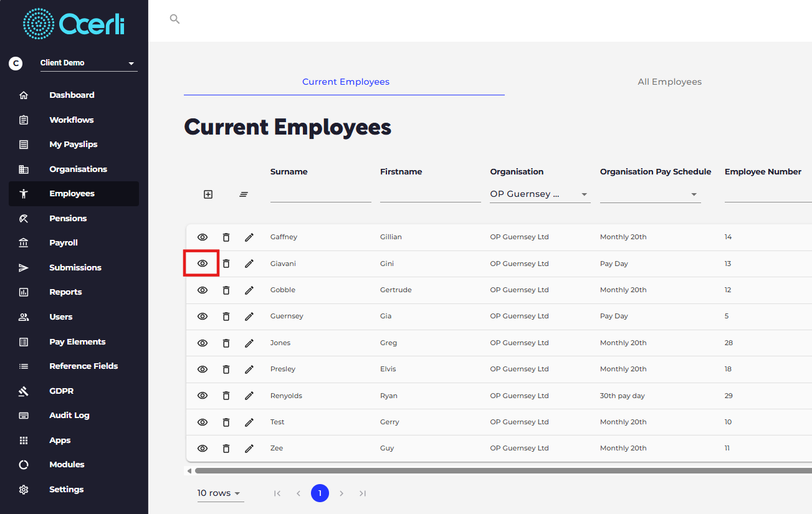Image resolution: width=812 pixels, height=514 pixels.
Task: Edit the Jones Greg record
Action: (249, 343)
